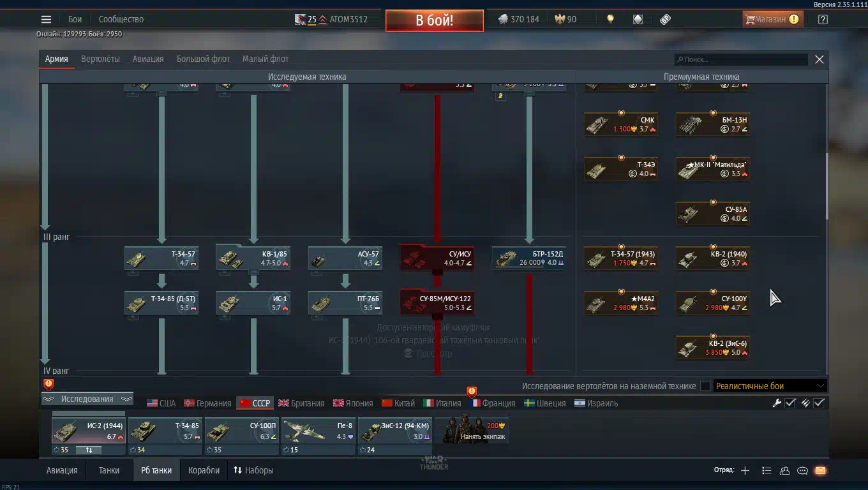The image size is (868, 490).
Task: Toggle auto-refill ammunition checkbox
Action: 819,403
